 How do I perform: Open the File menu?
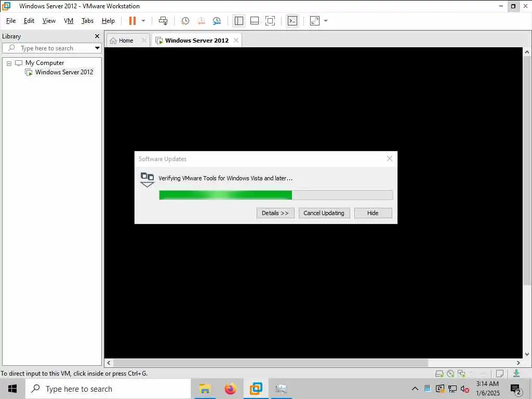[11, 21]
